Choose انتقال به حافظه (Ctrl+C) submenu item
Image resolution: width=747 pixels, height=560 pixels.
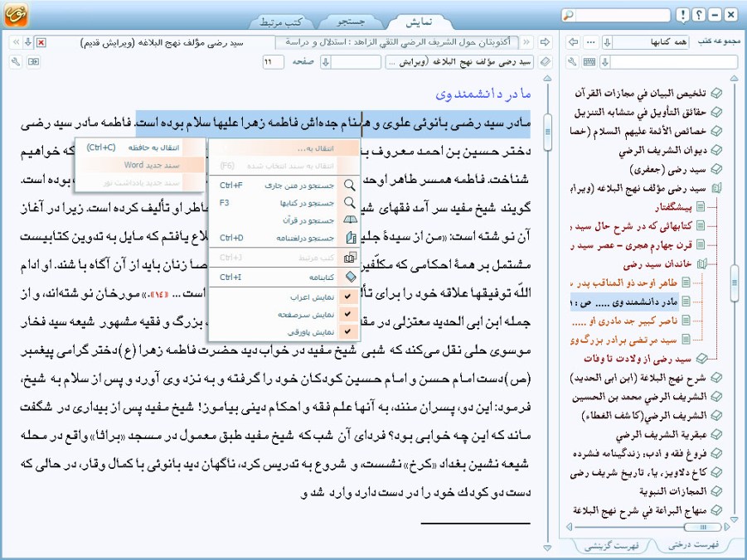click(141, 147)
